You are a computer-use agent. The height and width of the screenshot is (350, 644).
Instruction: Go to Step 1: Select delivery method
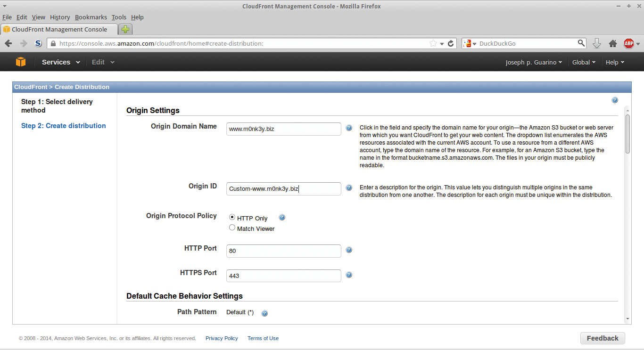(x=57, y=106)
